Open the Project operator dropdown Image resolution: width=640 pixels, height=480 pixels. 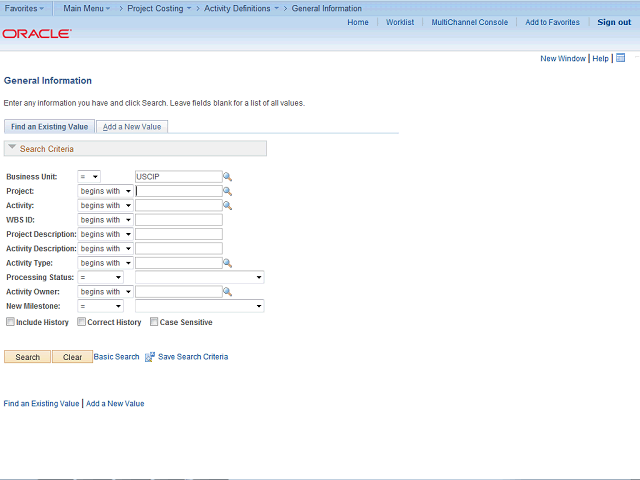point(105,191)
